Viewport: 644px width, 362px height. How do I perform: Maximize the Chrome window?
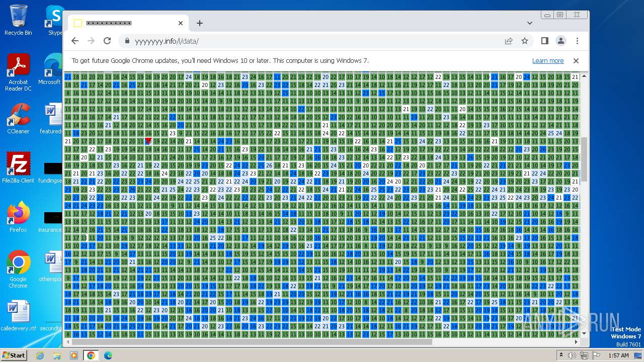tap(560, 15)
